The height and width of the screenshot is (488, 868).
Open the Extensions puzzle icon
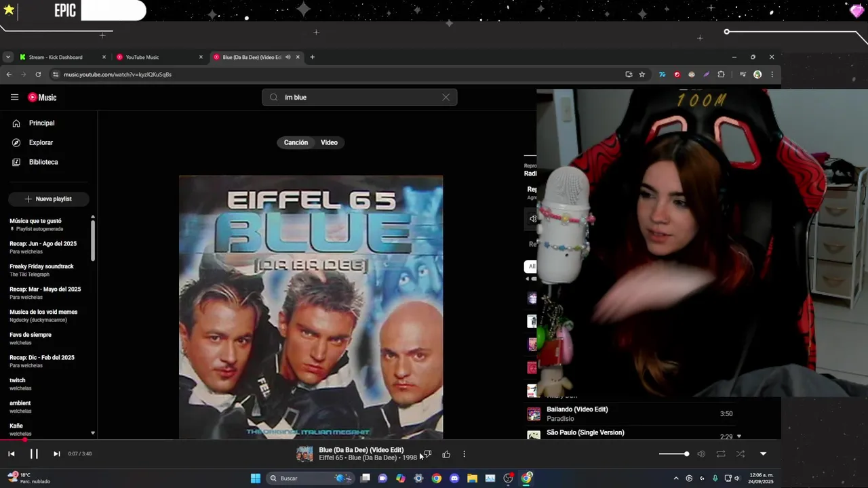(721, 75)
